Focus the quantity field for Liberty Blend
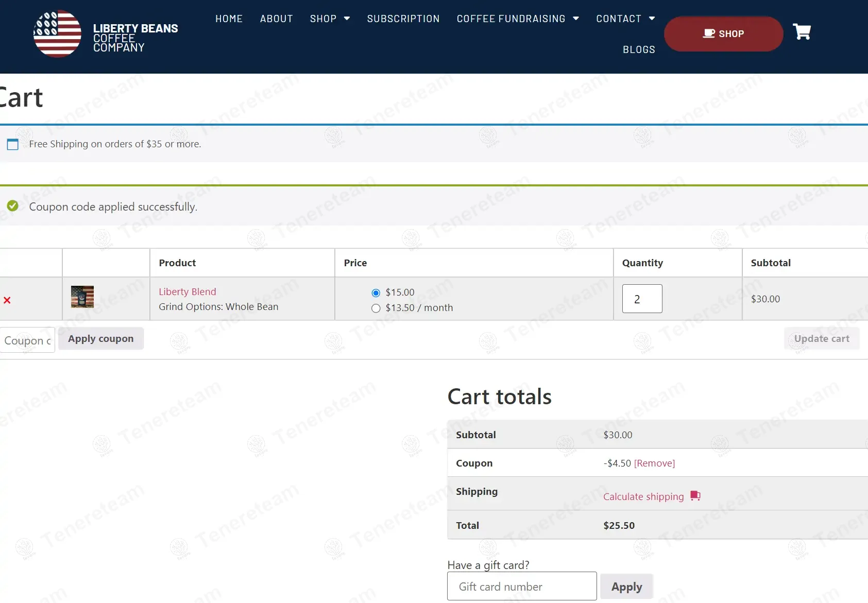 [x=642, y=299]
